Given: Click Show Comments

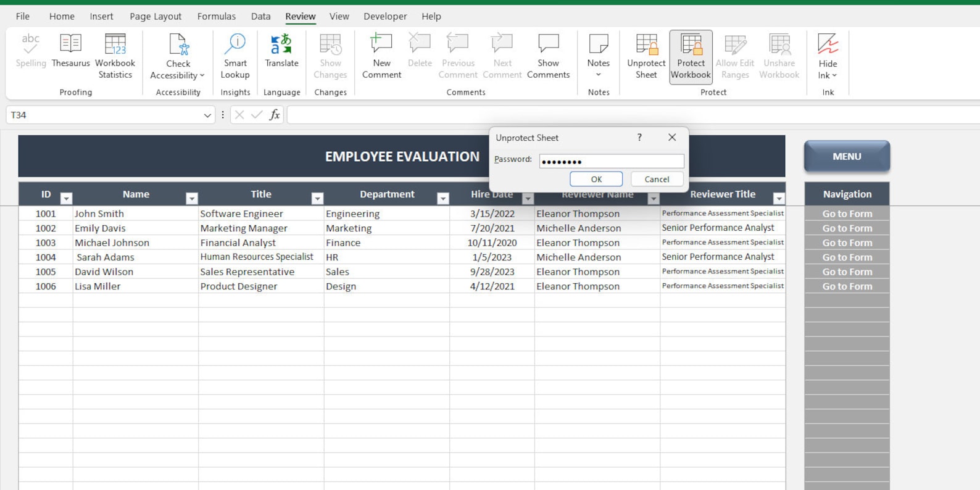Looking at the screenshot, I should 548,56.
